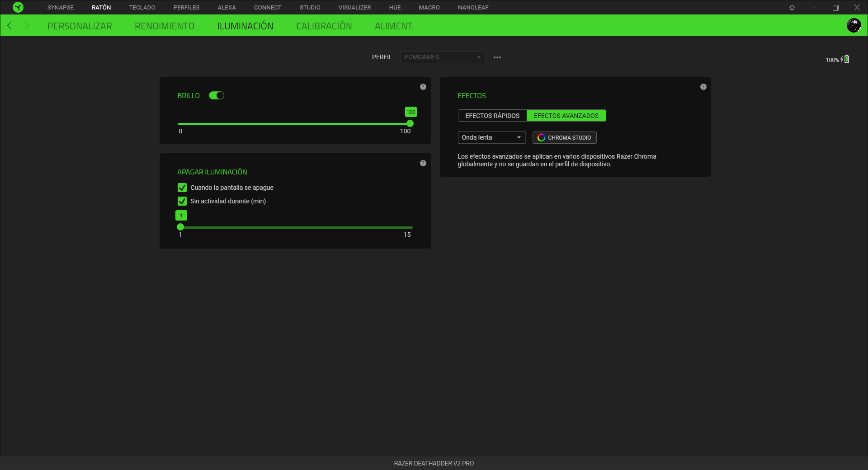Uncheck Cuando la pantalla se apague

tap(182, 188)
